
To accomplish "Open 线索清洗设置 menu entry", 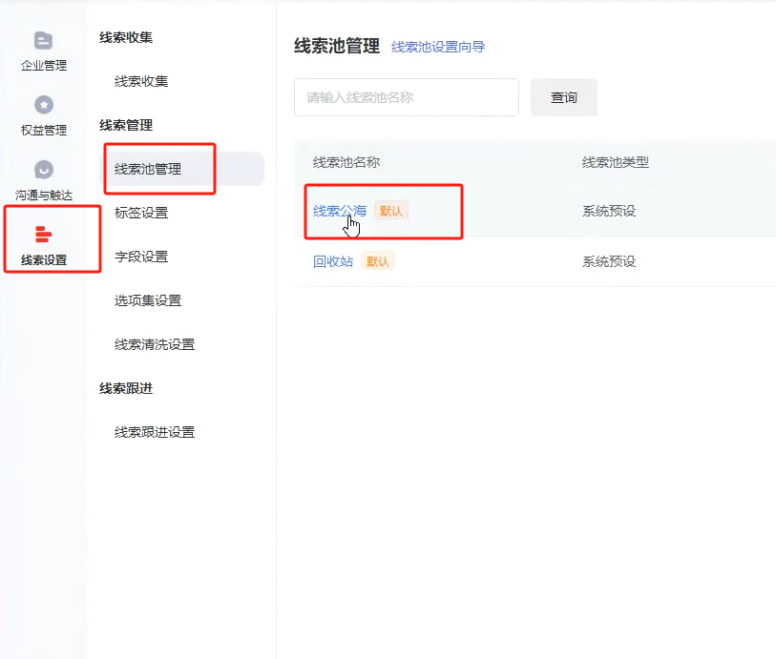I will (x=154, y=345).
